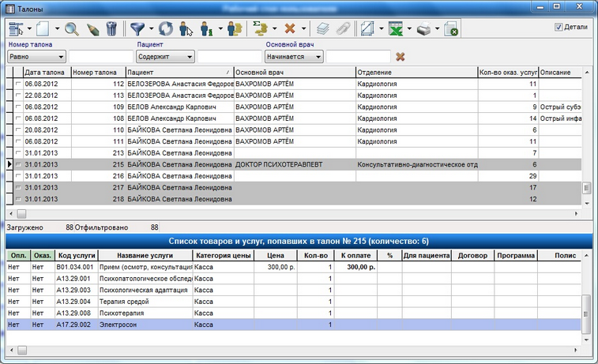Click the Код услуги column header
Screen dimensions: 598x364
(77, 255)
